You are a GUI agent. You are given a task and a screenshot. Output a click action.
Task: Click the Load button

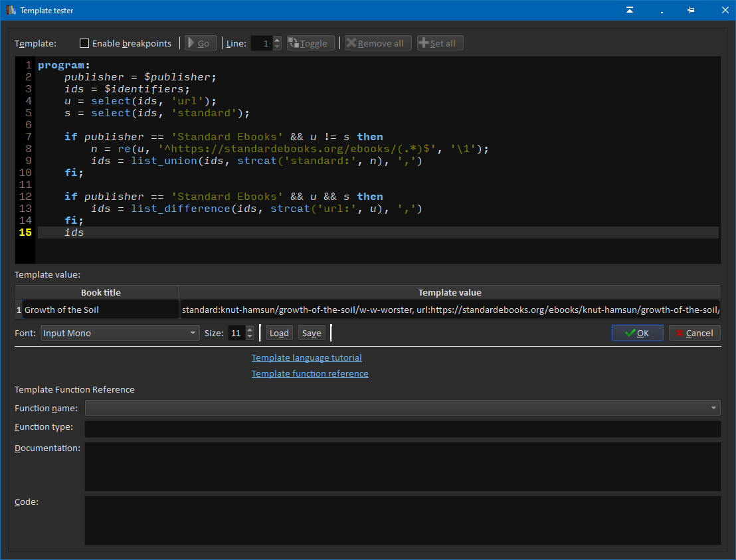[x=279, y=333]
